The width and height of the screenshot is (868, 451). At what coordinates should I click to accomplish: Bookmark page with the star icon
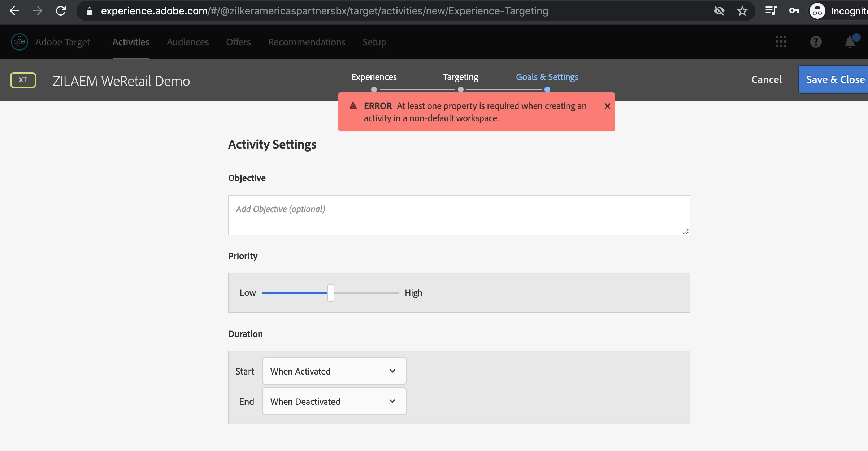pos(742,11)
